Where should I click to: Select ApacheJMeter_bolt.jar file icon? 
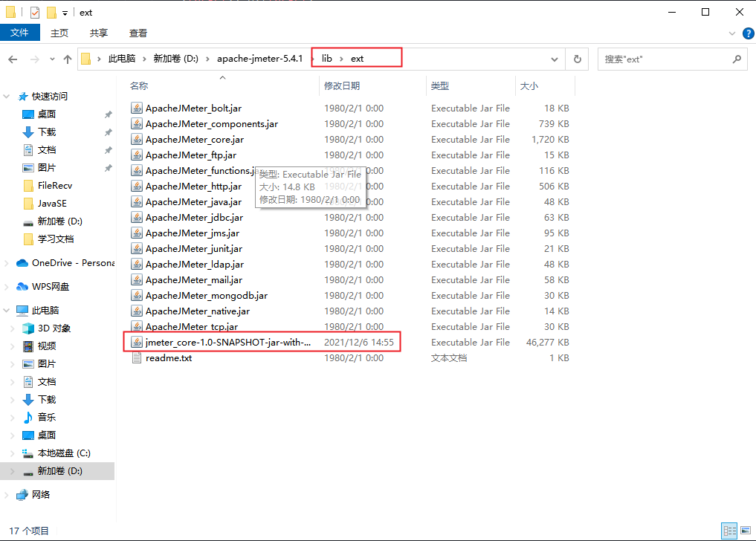[x=137, y=108]
